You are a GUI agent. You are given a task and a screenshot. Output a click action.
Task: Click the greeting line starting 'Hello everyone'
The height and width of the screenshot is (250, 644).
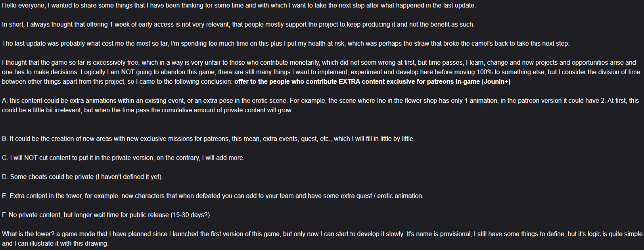(239, 6)
